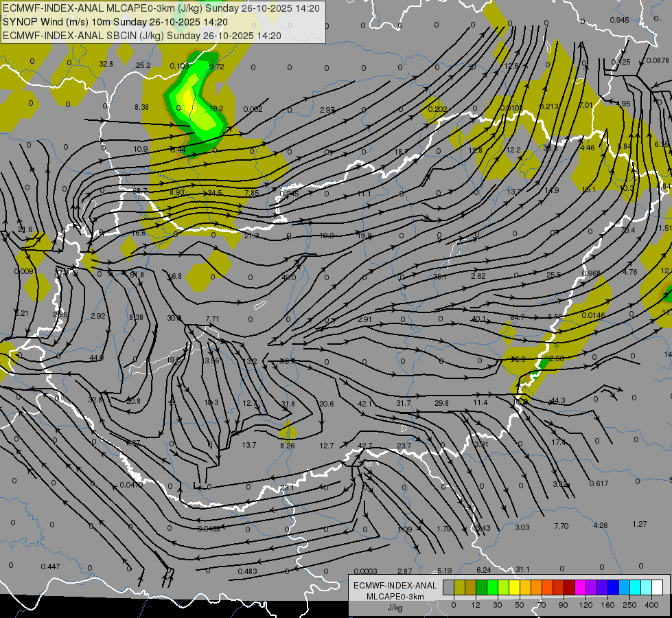
Task: Click the map value 7.70
Action: pyautogui.click(x=561, y=526)
